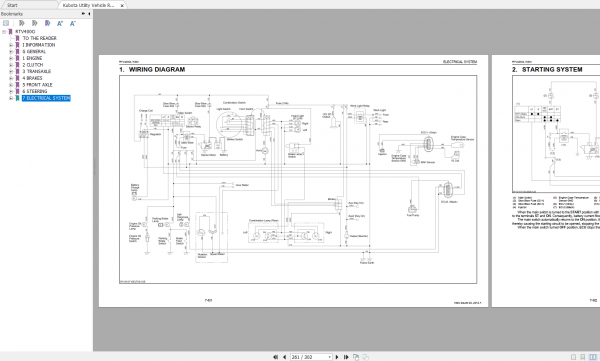Go to the first page
The height and width of the screenshot is (361, 600).
(276, 357)
